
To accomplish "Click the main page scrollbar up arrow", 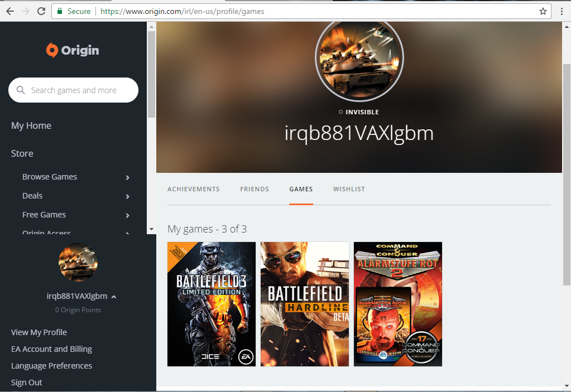I will (567, 27).
